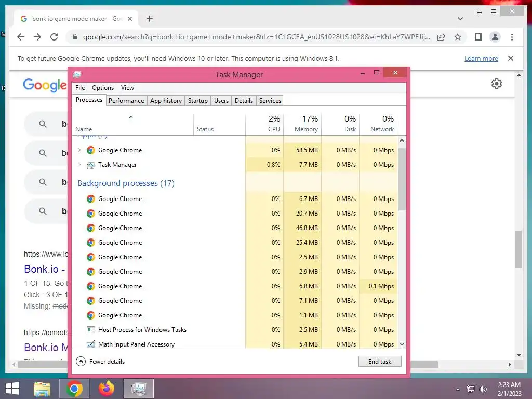Select Host Process for Windows Tasks row
Viewport: 532px width, 399px height.
coord(234,330)
